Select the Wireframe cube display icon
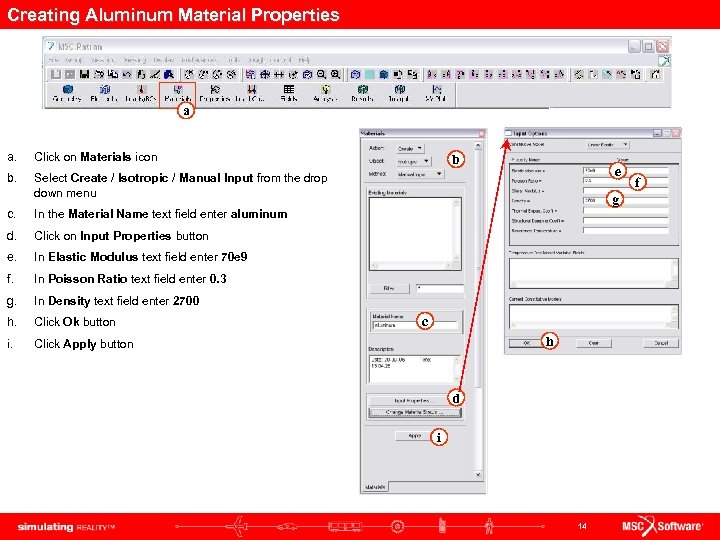This screenshot has width=720, height=540. pyautogui.click(x=355, y=74)
